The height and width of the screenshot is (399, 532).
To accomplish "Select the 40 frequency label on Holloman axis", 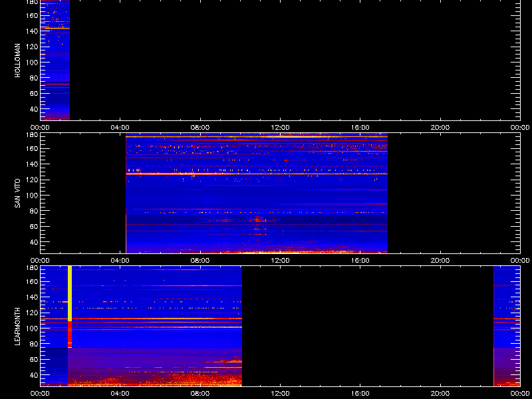I will [34, 109].
